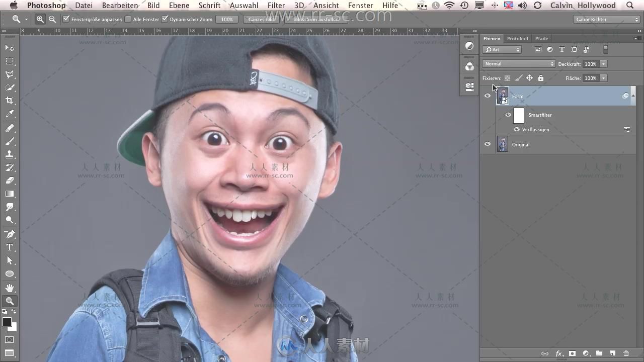Select the Eyedropper tool
Image resolution: width=644 pixels, height=362 pixels.
coord(10,114)
